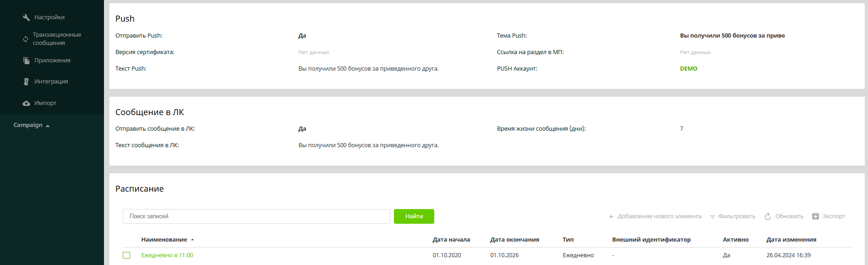Click the filter icon next to Фильтровать
Screen dimensions: 868x265
tap(712, 216)
